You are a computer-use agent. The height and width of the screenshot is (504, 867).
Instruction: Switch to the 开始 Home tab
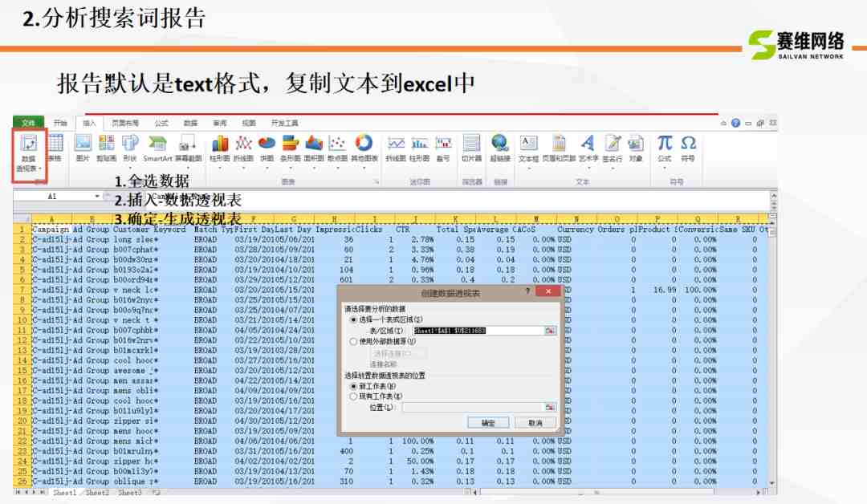60,123
